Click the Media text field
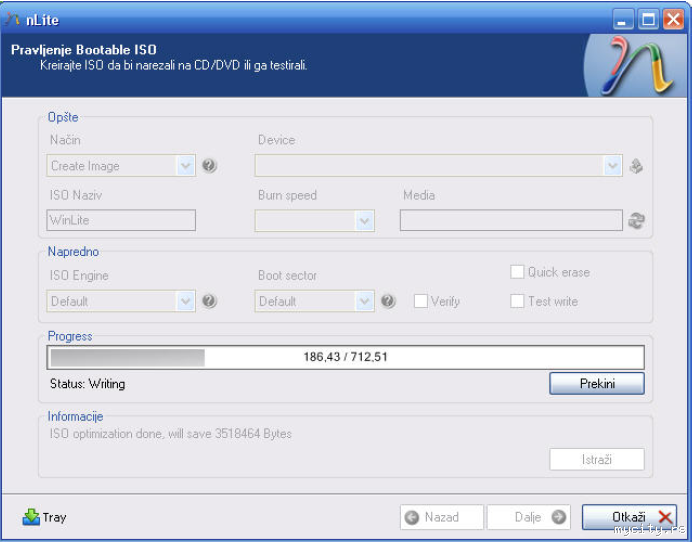The image size is (692, 542). point(511,220)
